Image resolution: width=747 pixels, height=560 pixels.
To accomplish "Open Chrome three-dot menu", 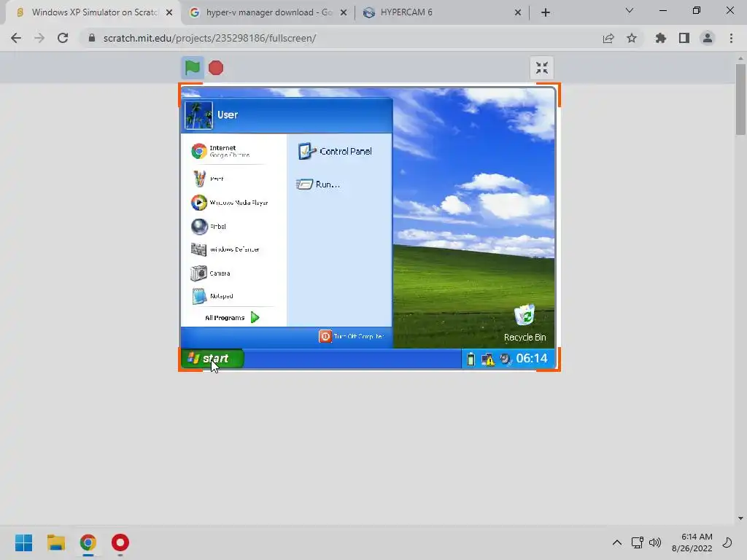I will pos(731,38).
